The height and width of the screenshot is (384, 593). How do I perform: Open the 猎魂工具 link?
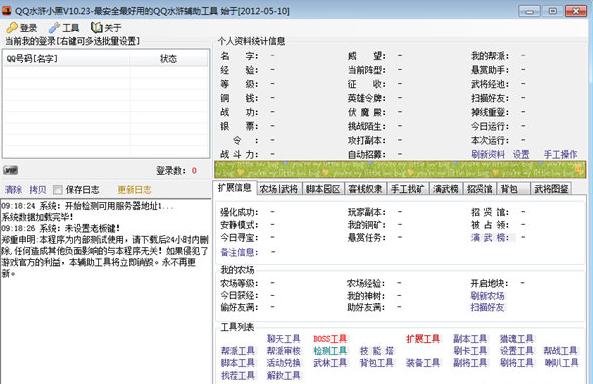coord(517,338)
